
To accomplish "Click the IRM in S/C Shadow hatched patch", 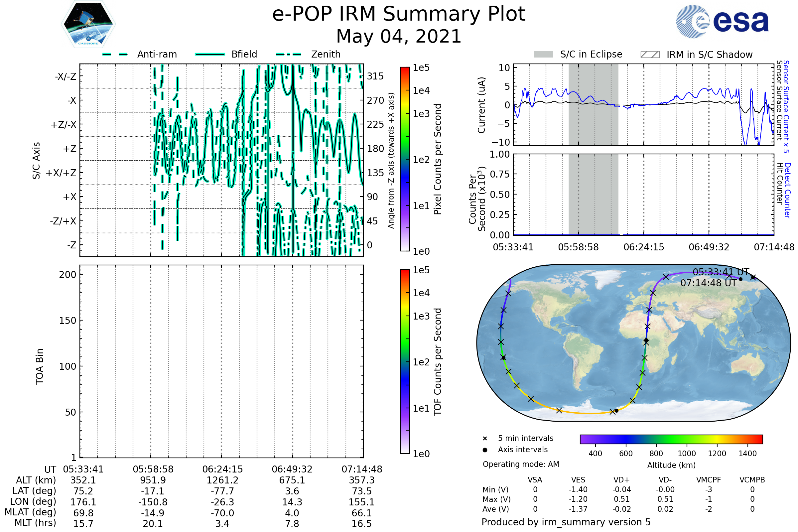I will point(650,55).
